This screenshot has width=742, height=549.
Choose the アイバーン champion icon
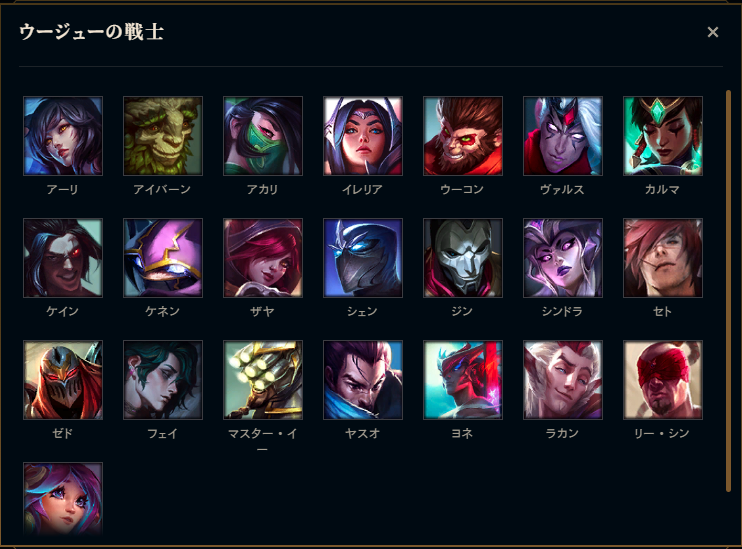[x=163, y=136]
